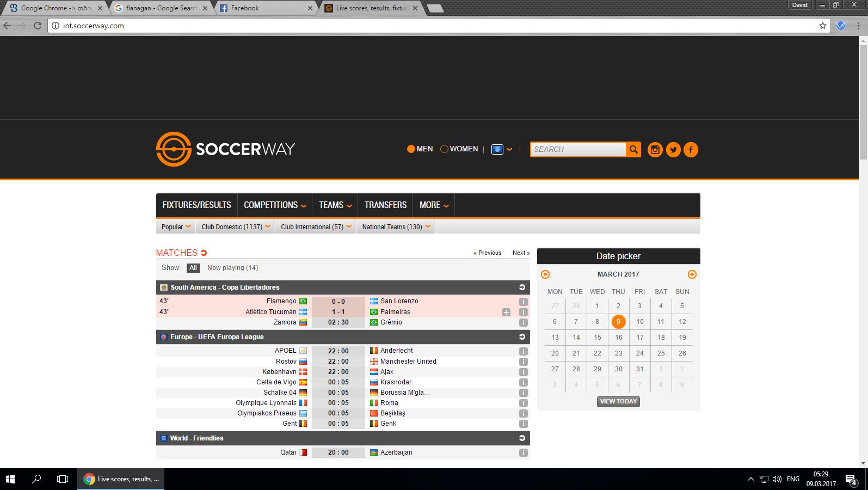Open Windows taskbar search
This screenshot has width=868, height=490.
[36, 479]
